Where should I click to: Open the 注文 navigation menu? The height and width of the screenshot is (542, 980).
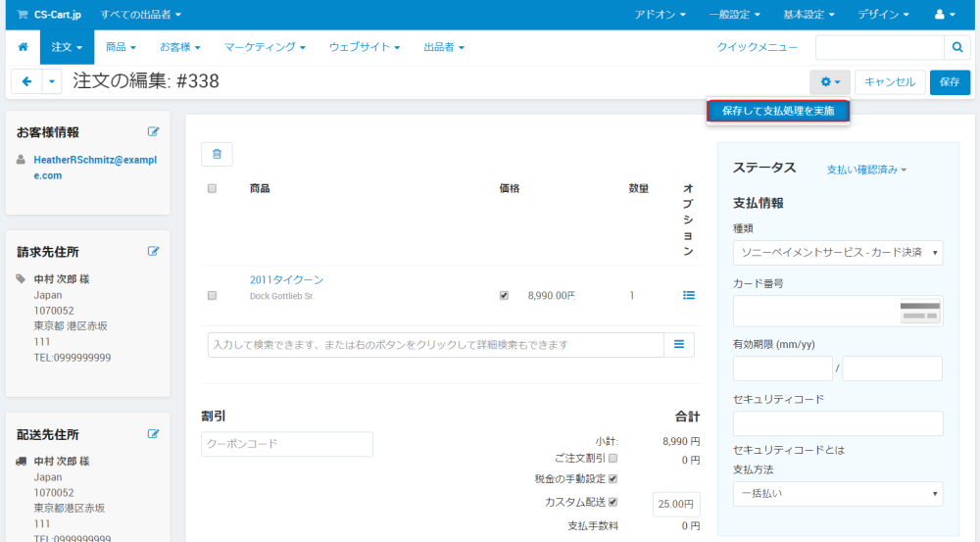[x=67, y=47]
